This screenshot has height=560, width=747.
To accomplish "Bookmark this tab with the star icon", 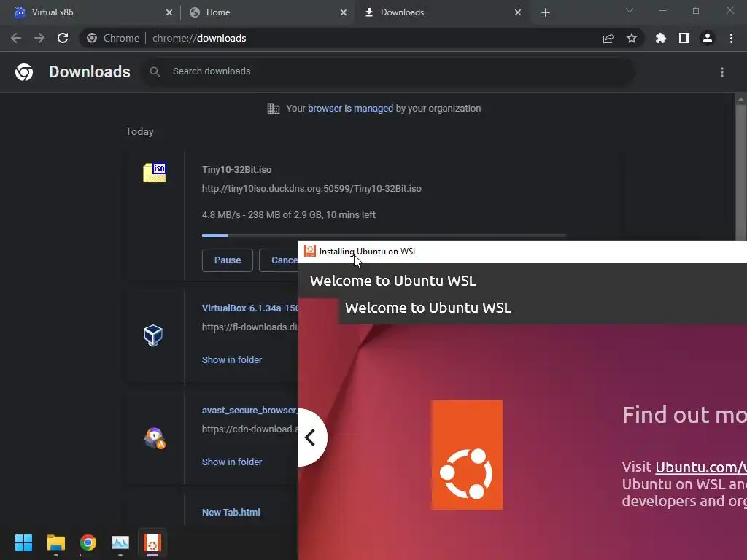I will [632, 38].
